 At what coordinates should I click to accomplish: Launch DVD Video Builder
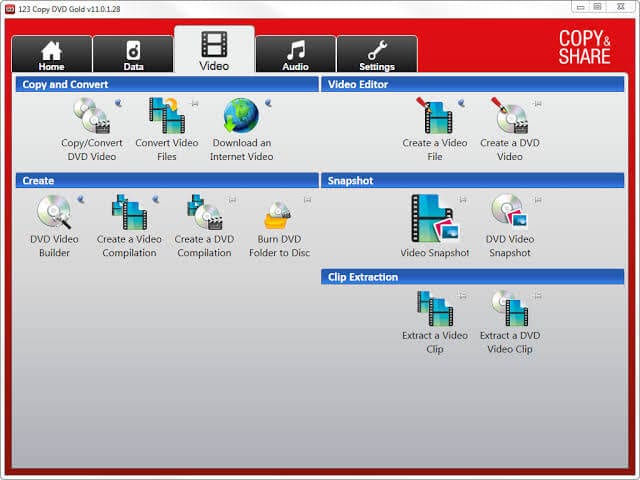[x=54, y=225]
